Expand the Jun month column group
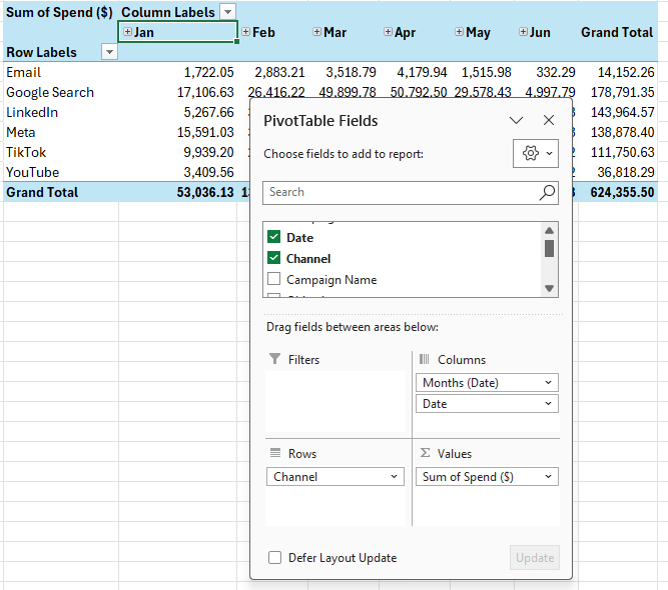 pyautogui.click(x=523, y=32)
